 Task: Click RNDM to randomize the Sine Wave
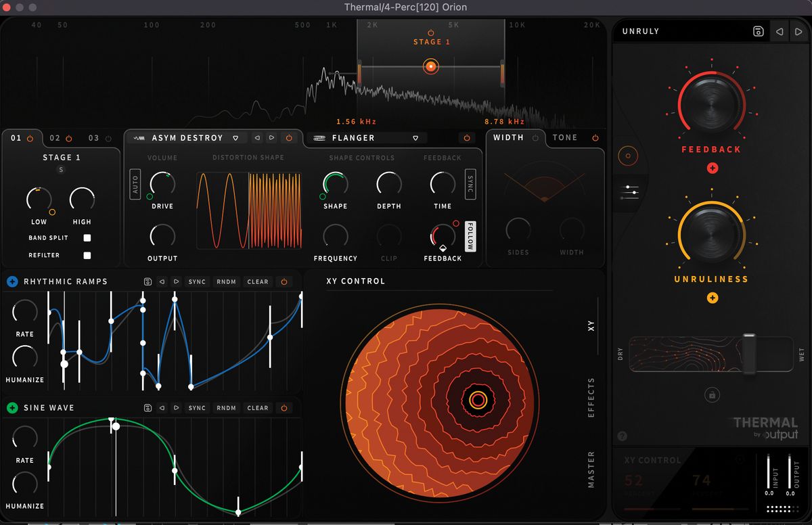pyautogui.click(x=226, y=408)
